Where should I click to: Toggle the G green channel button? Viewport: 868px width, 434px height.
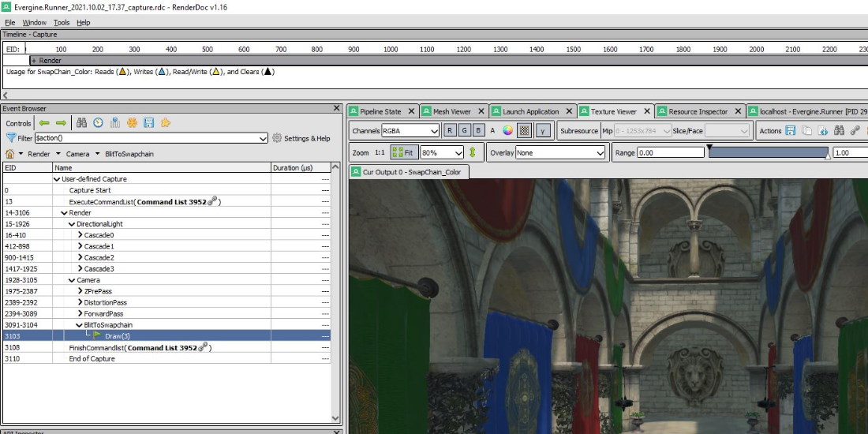pos(464,131)
